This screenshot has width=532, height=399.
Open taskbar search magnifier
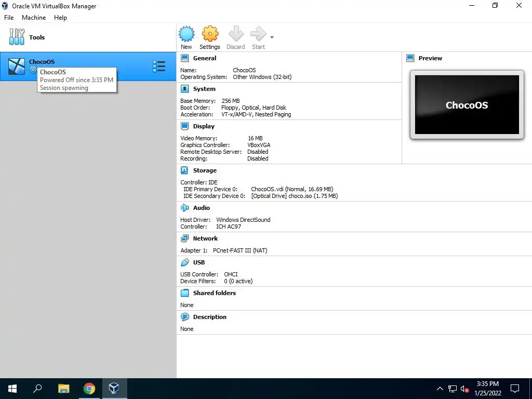pyautogui.click(x=37, y=389)
